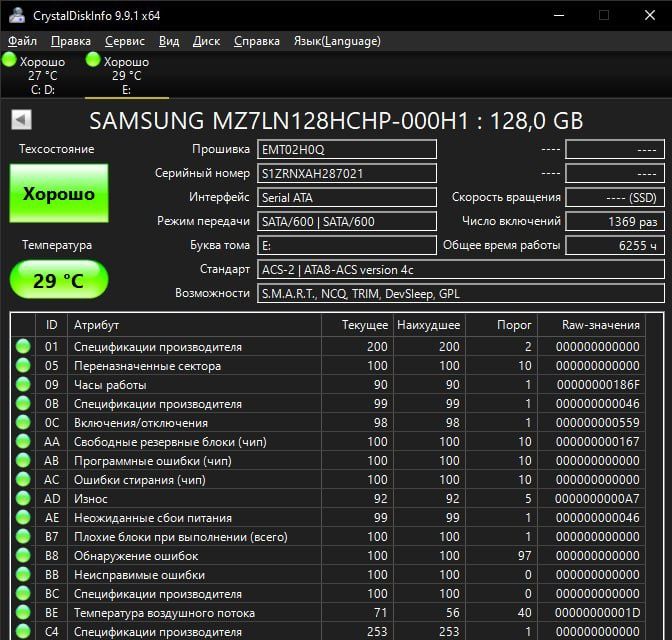Open the Файл menu
This screenshot has width=672, height=640.
[22, 41]
